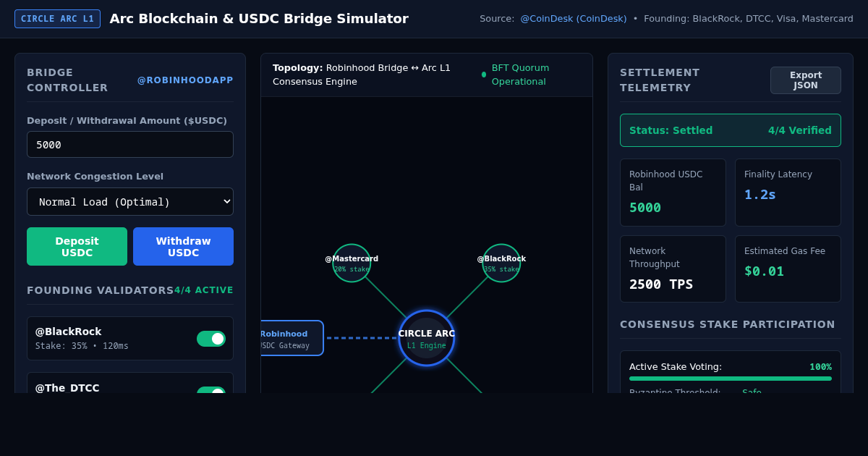Click the Consensus Stake Participation heading
868x456 pixels.
click(x=728, y=324)
